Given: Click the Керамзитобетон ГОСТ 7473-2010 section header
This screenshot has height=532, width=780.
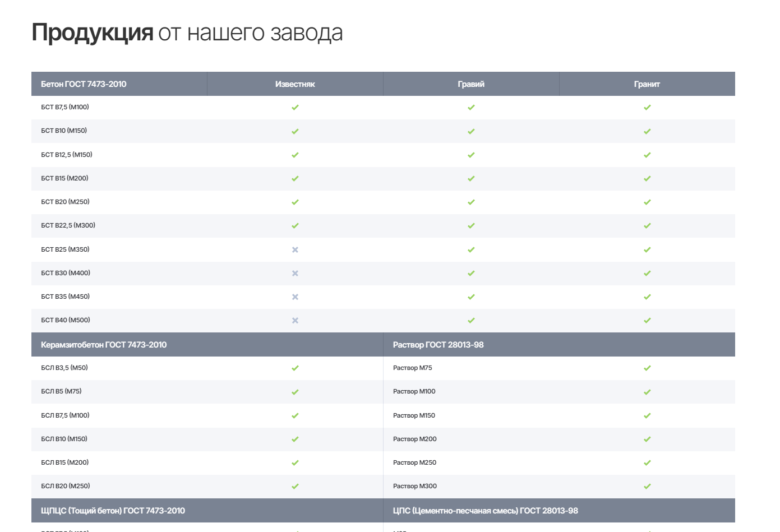Looking at the screenshot, I should point(104,345).
